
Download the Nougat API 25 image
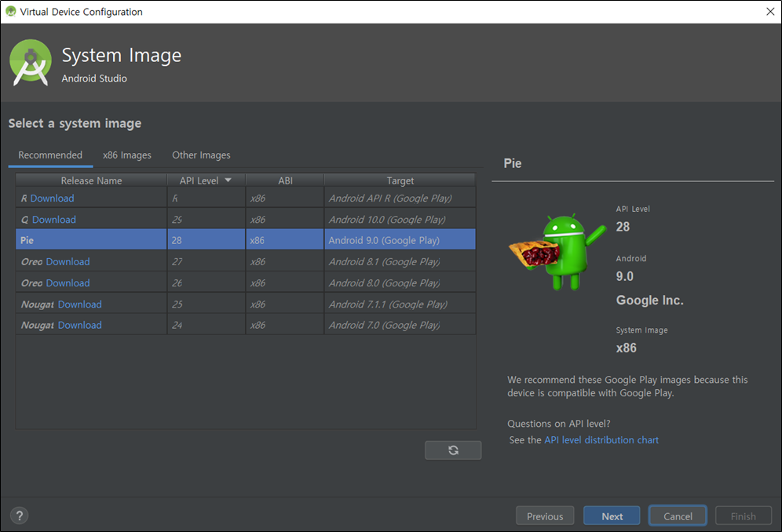[x=80, y=304]
